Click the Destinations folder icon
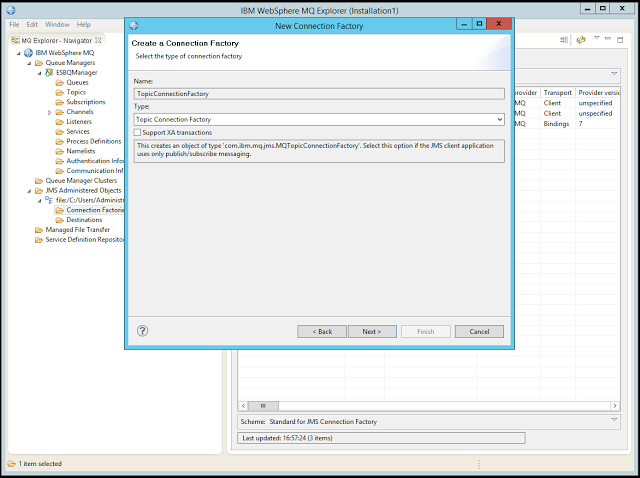This screenshot has width=640, height=478. coord(60,220)
